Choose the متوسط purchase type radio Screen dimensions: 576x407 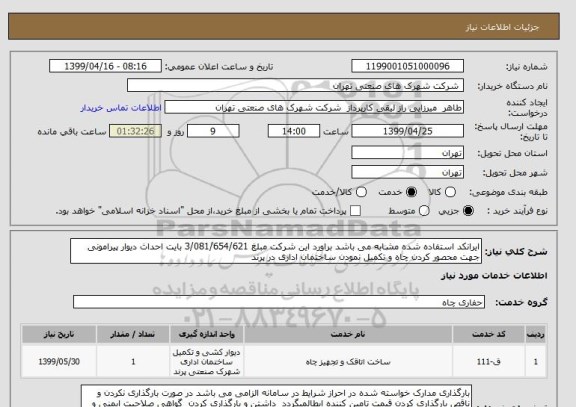coord(424,211)
